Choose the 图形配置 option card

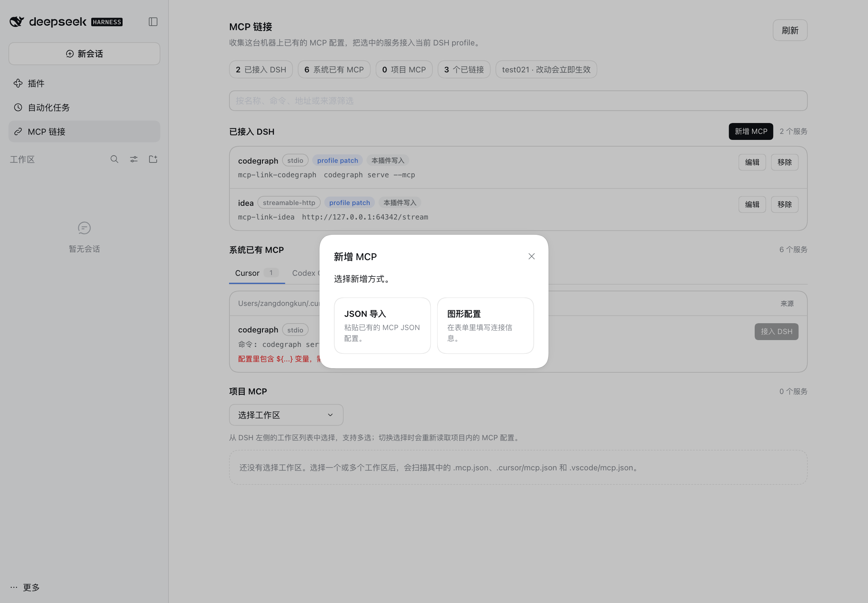coord(485,326)
